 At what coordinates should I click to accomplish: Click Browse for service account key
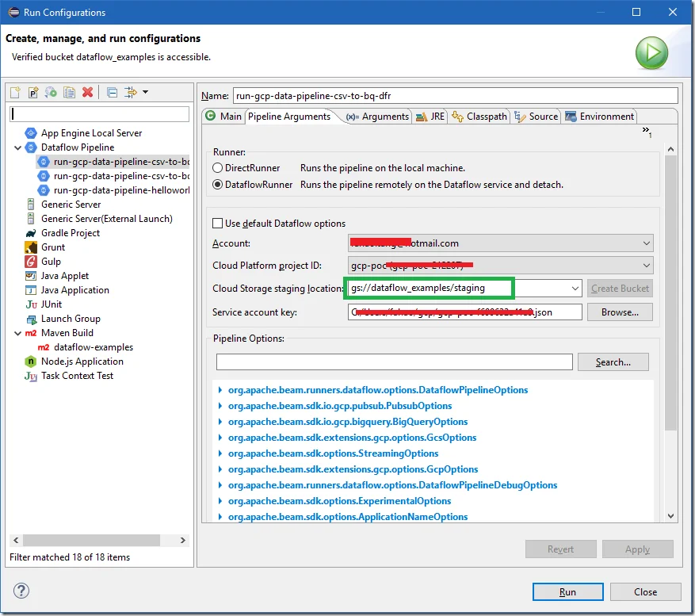[x=620, y=312]
